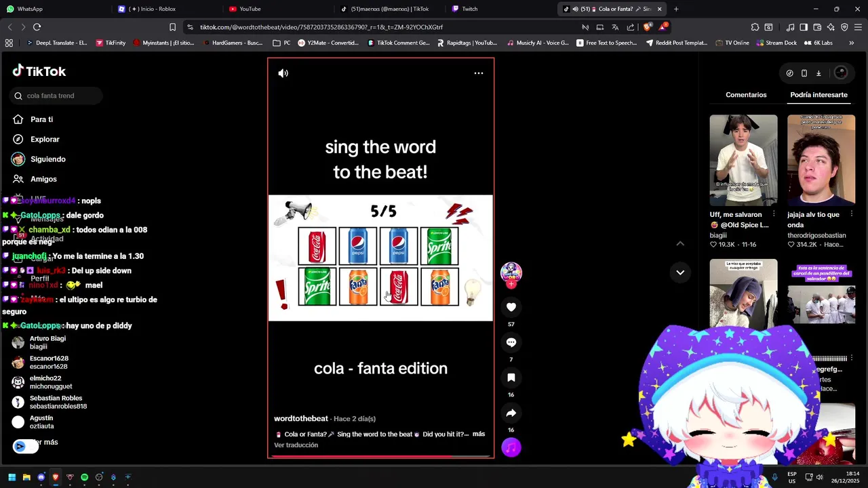Show more bookmarks with double chevron
Screen dimensions: 868x488
[851, 43]
